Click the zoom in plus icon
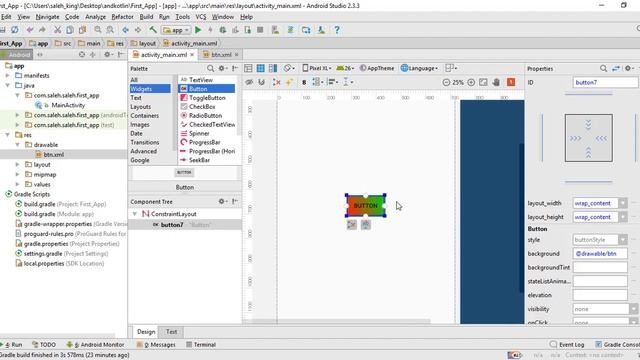The width and height of the screenshot is (640, 360). coord(471,82)
